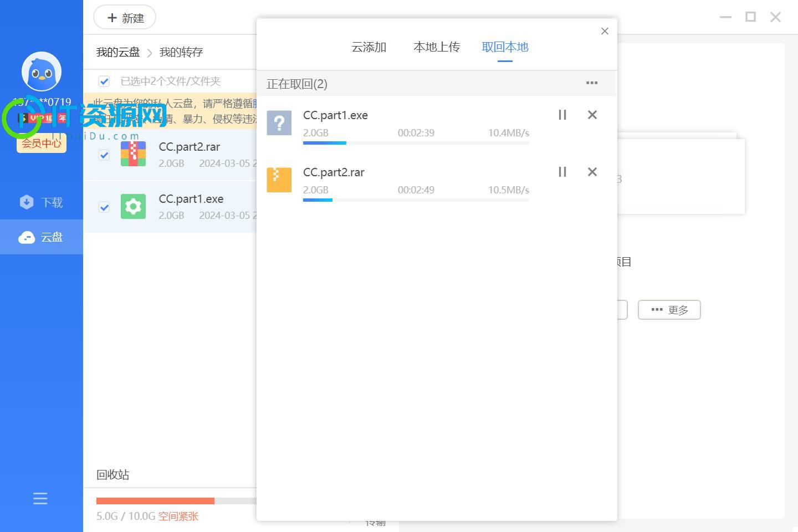Screen dimensions: 798x532
Task: Maximize the application window
Action: click(750, 17)
